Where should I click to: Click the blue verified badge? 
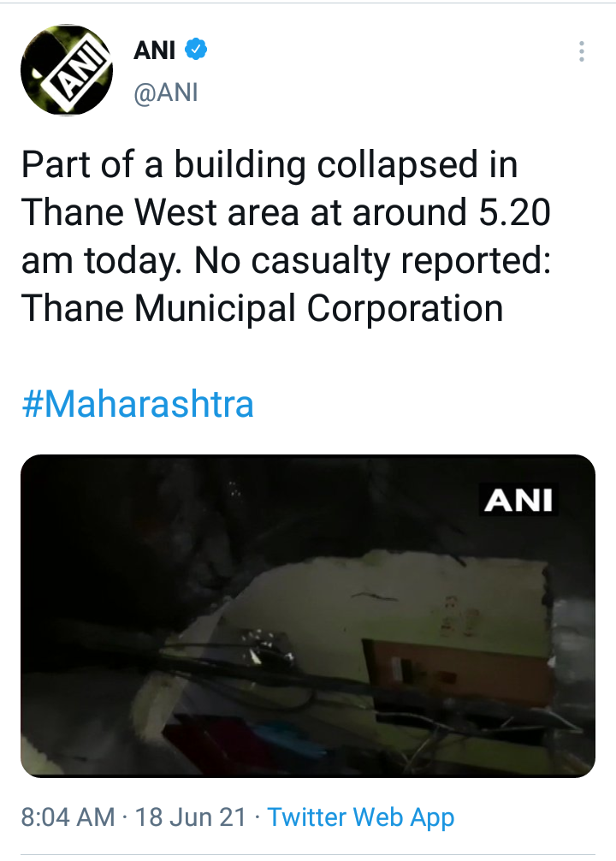[x=197, y=51]
